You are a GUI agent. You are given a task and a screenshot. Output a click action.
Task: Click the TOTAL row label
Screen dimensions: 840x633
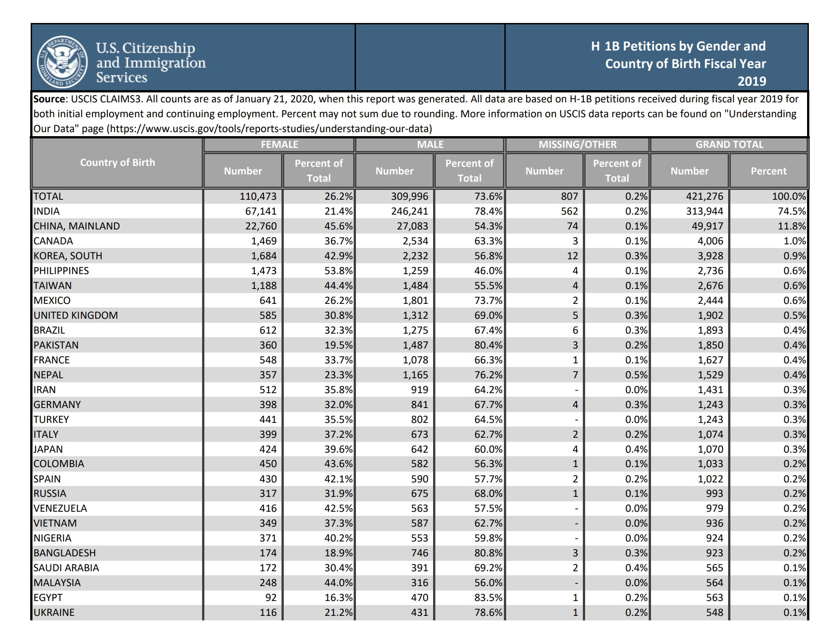point(48,197)
